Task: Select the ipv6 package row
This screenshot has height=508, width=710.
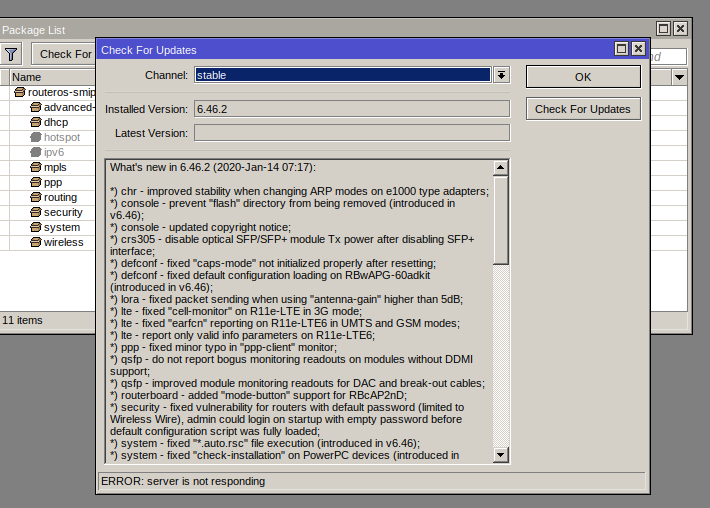Action: tap(49, 152)
